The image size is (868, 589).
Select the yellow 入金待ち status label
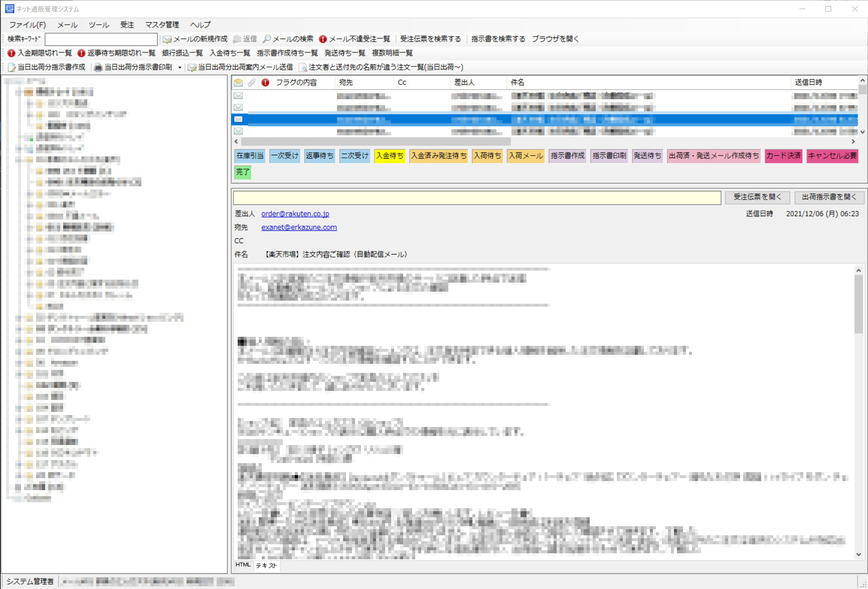click(390, 156)
